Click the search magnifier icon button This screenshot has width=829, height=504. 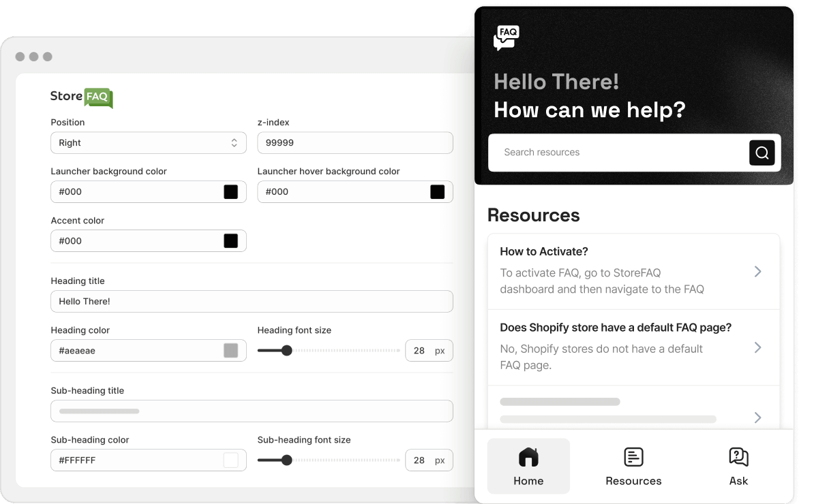click(x=762, y=153)
